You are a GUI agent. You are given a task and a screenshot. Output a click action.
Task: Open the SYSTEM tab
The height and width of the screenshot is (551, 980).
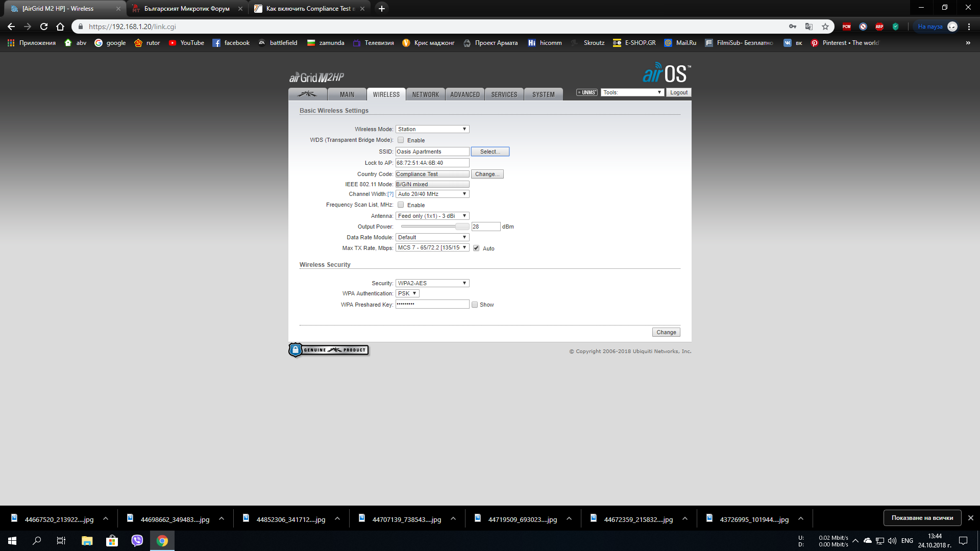click(x=543, y=94)
